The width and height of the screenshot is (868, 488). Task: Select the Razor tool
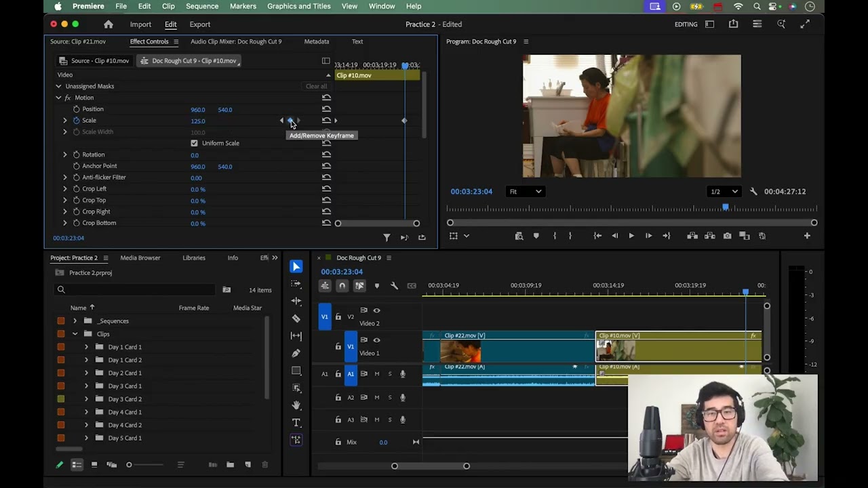pyautogui.click(x=296, y=319)
